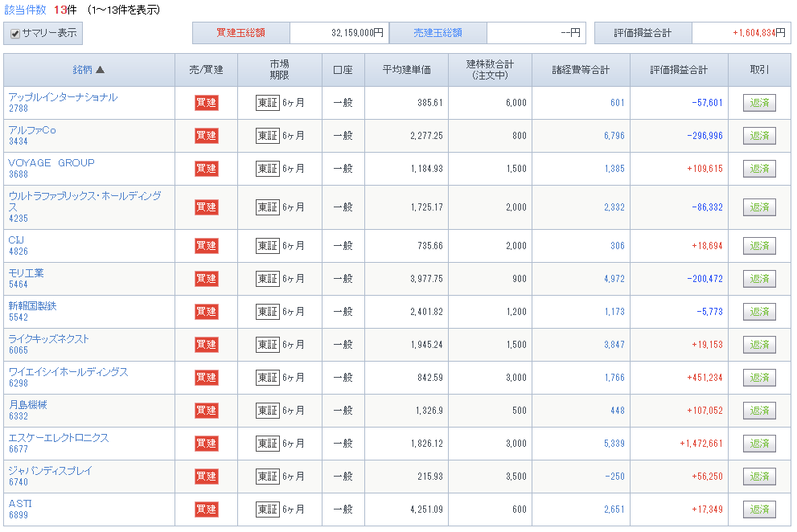Click total profit +1,604,834円
Image resolution: width=797 pixels, height=532 pixels.
coord(759,33)
